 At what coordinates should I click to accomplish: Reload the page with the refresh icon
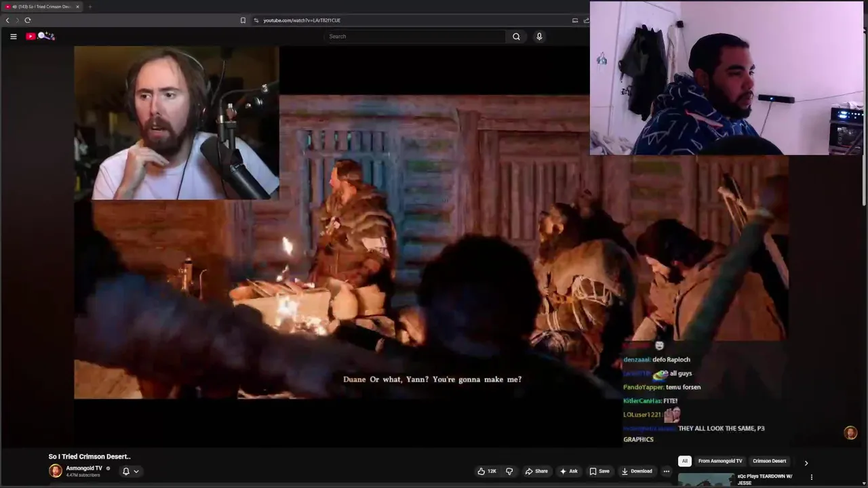click(28, 20)
